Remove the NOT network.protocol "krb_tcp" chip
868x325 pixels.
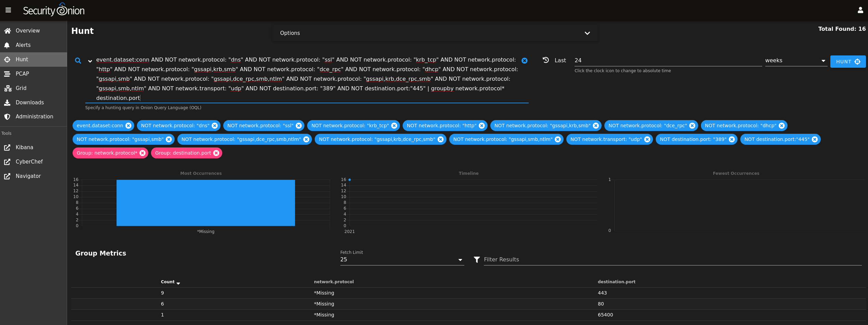394,126
